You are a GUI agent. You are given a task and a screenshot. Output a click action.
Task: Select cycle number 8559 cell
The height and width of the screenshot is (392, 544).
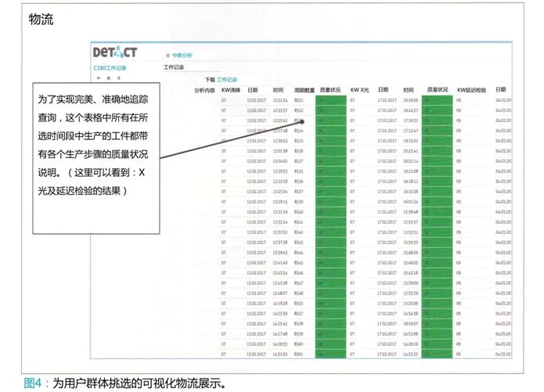tap(299, 334)
